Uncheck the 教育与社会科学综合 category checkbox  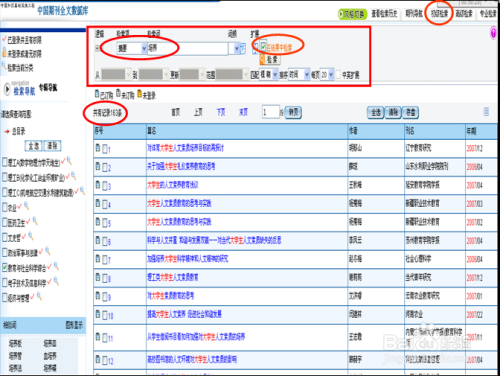tap(5, 267)
